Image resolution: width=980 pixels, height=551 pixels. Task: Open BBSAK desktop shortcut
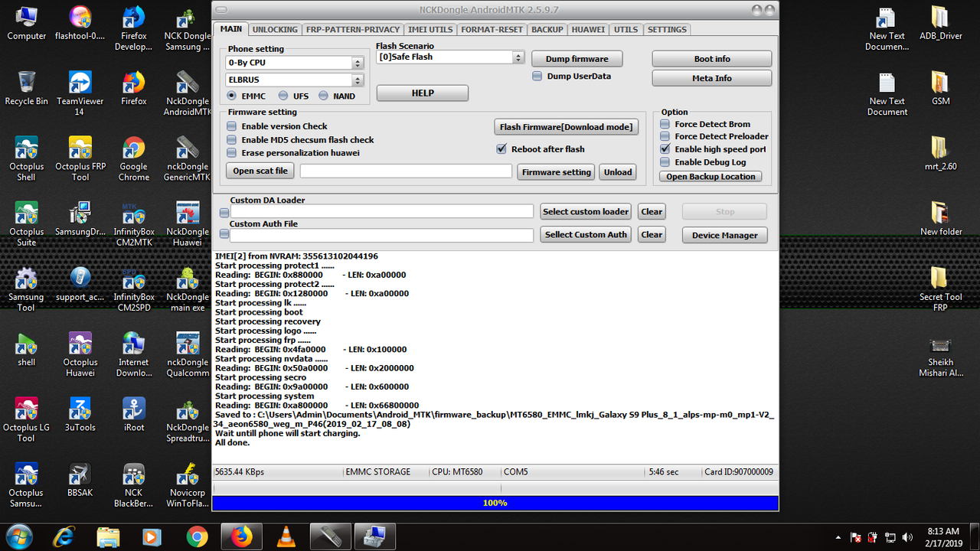(80, 479)
